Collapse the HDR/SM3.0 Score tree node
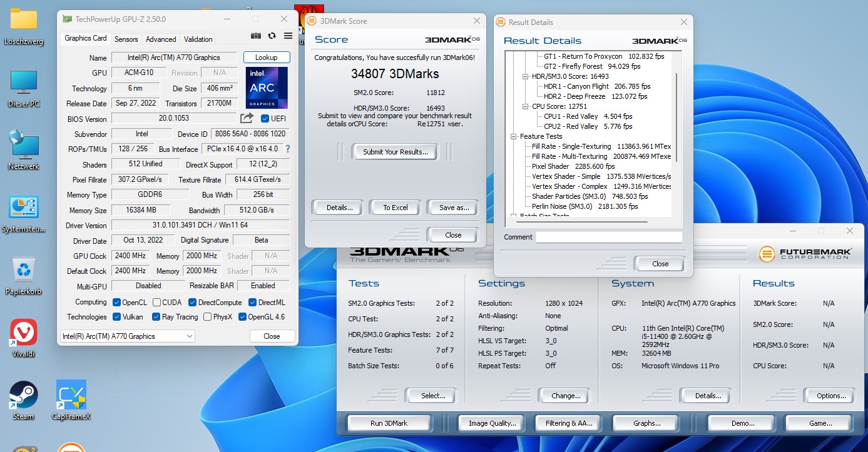This screenshot has width=868, height=452. (526, 76)
